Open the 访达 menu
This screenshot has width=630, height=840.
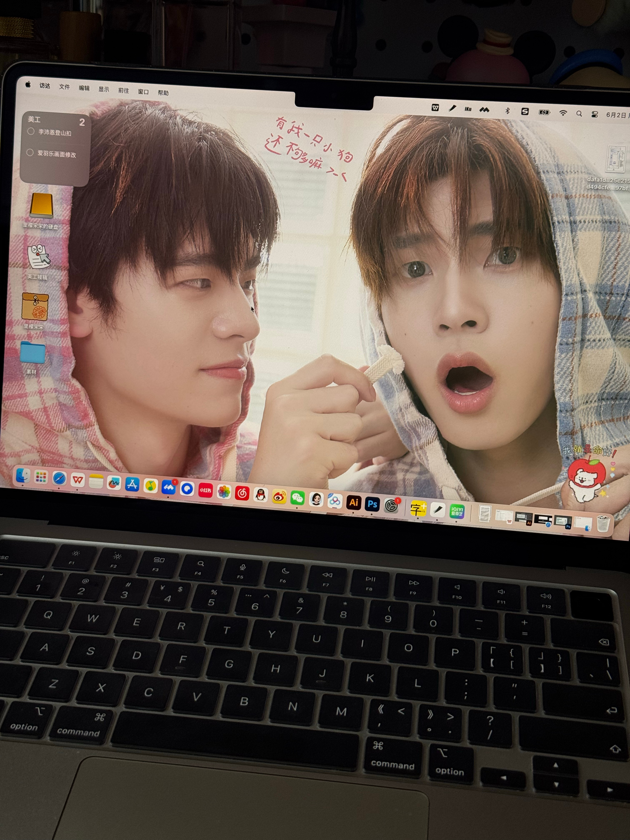point(45,85)
